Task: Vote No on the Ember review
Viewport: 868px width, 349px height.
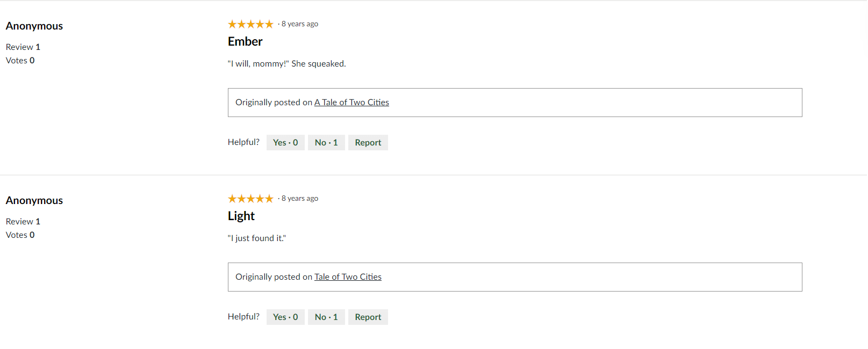Action: click(326, 142)
